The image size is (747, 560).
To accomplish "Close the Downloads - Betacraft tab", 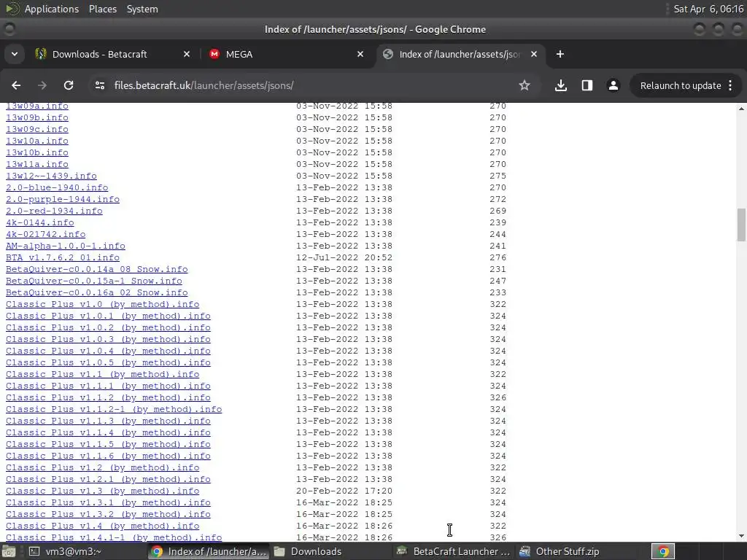I will pyautogui.click(x=187, y=54).
